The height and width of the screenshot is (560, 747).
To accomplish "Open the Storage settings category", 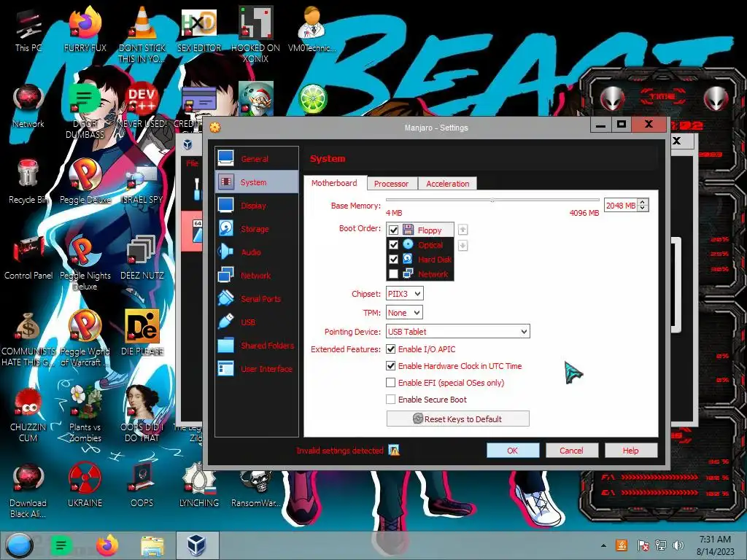I will [x=257, y=229].
